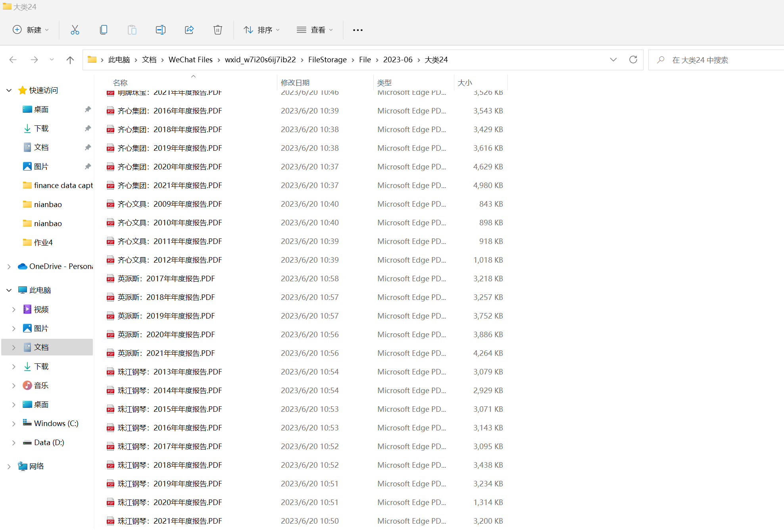Unpin 桌面 via its pin icon
Screen dimensions: 784x532
click(88, 109)
